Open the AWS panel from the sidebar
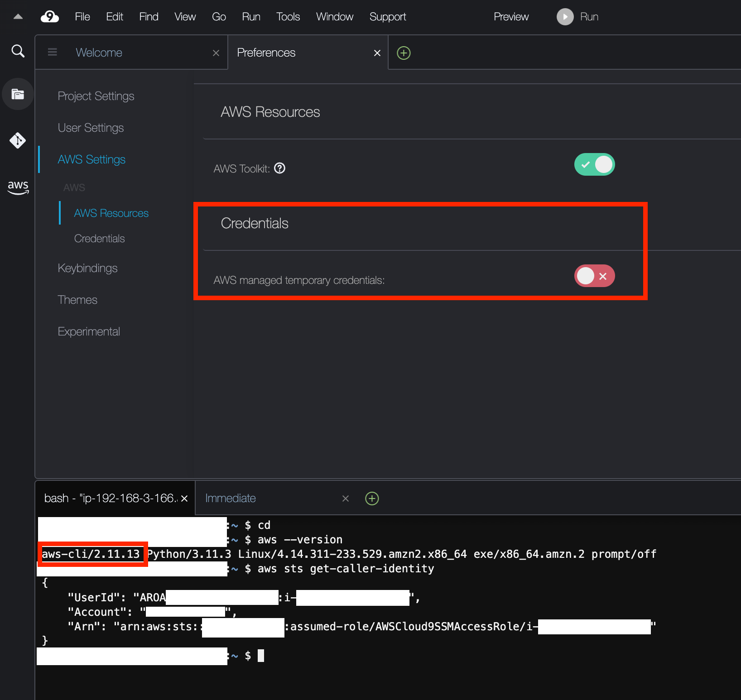The width and height of the screenshot is (741, 700). click(17, 187)
